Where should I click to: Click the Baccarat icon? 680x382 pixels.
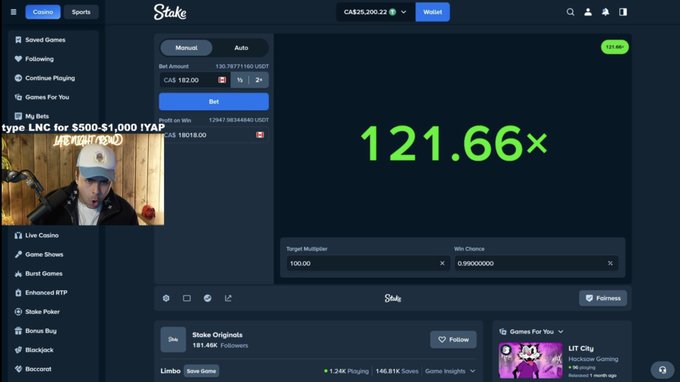[18, 369]
